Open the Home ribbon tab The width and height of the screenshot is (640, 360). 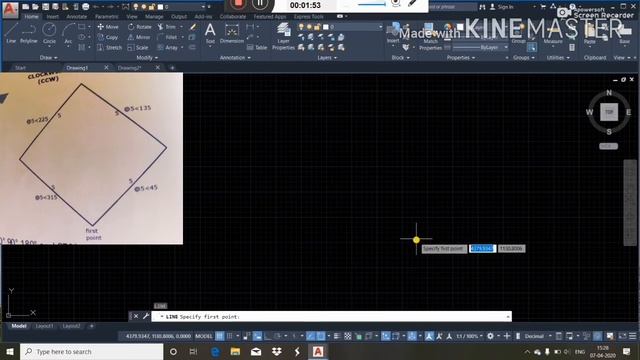[31, 17]
